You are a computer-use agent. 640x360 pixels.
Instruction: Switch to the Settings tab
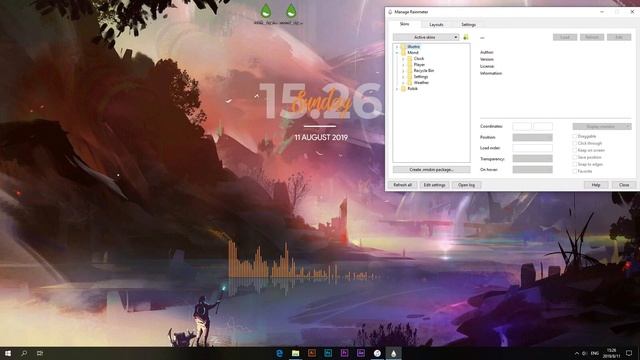pos(469,24)
